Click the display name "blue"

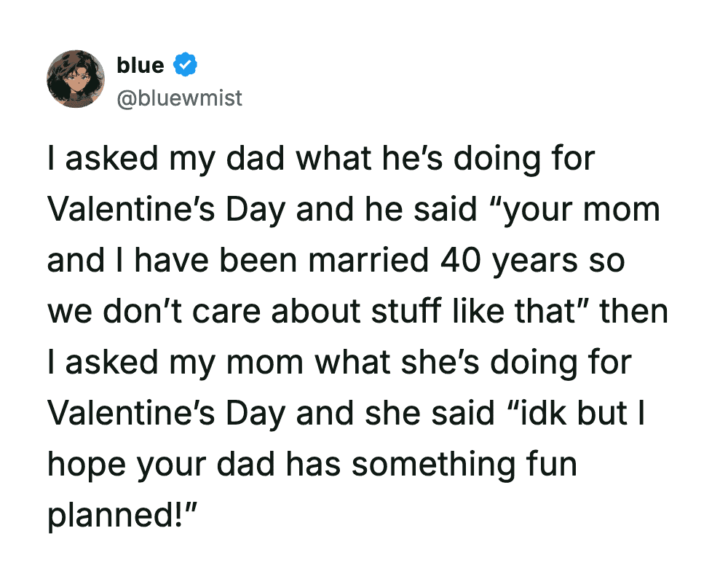(x=141, y=66)
